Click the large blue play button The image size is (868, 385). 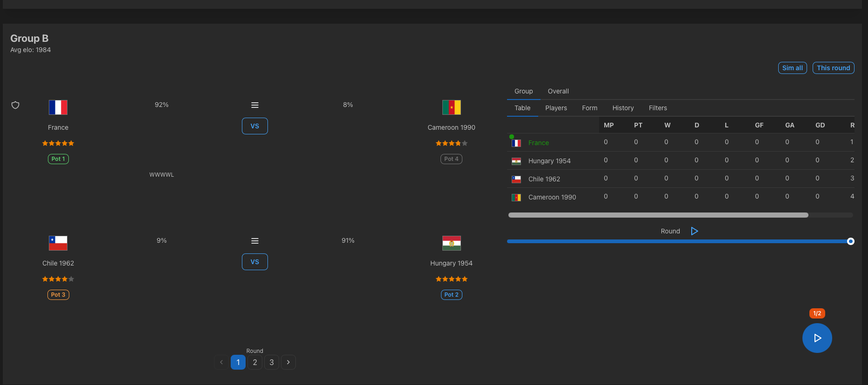[817, 338]
